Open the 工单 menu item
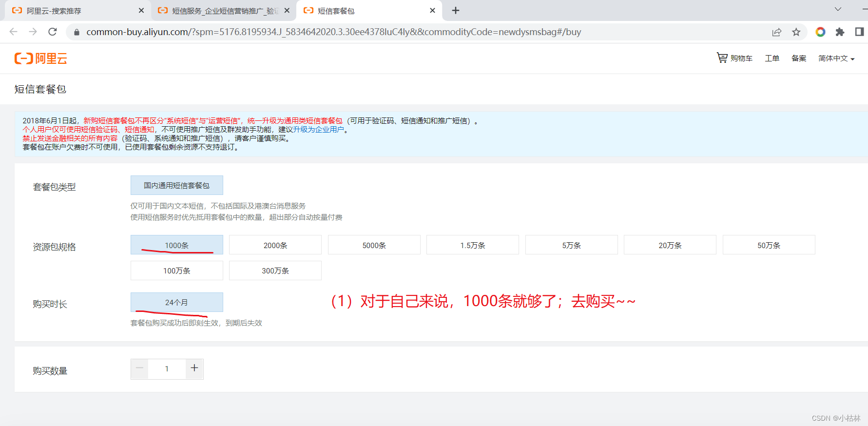Screen dimensions: 868x426 tap(772, 58)
